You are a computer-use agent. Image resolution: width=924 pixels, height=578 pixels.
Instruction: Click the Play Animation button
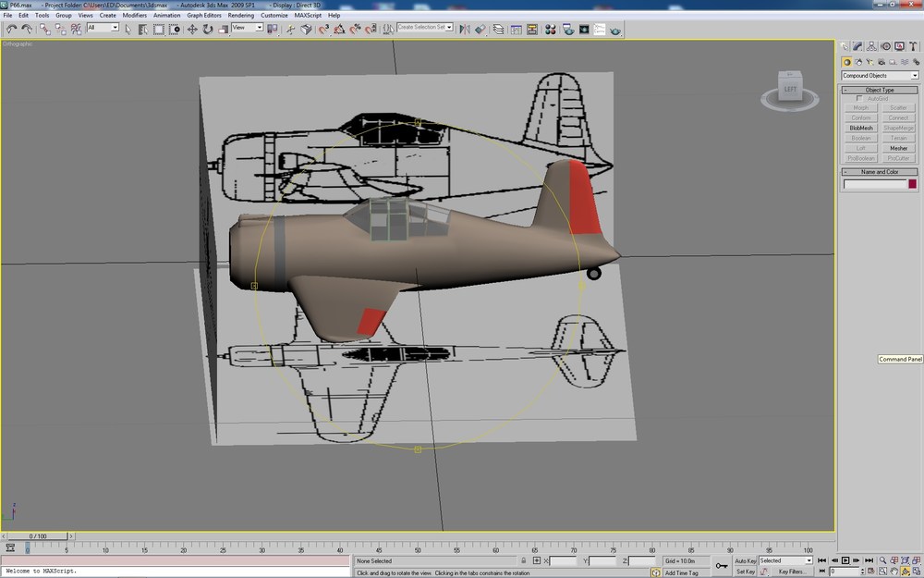pos(845,560)
